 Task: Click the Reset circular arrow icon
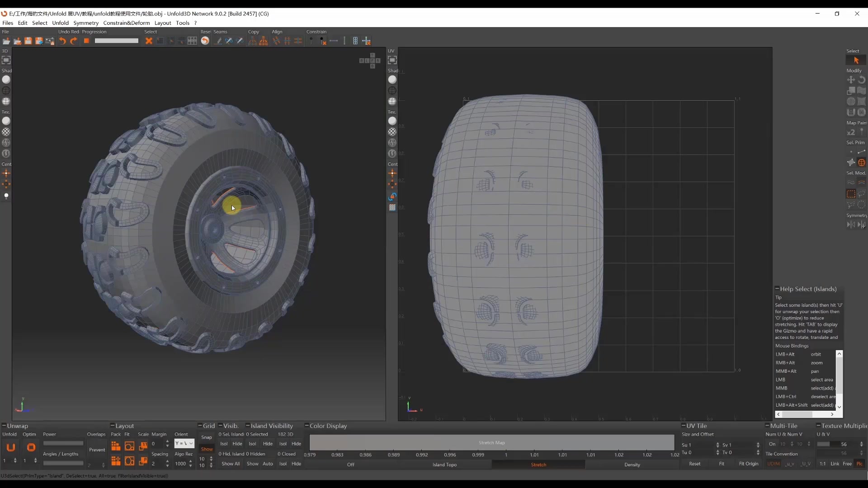coord(205,41)
